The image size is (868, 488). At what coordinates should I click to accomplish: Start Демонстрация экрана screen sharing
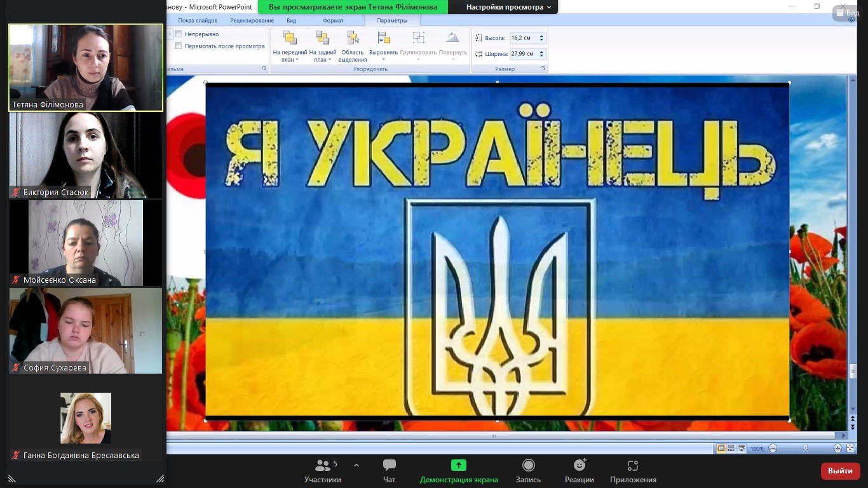(x=458, y=471)
